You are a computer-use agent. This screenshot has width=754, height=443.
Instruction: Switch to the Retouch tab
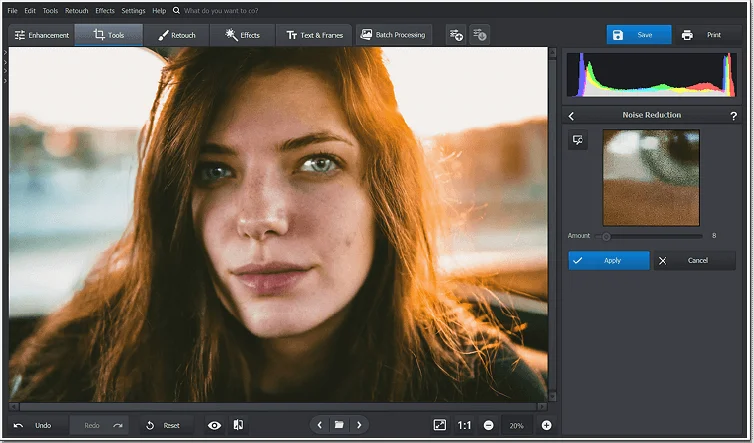177,35
